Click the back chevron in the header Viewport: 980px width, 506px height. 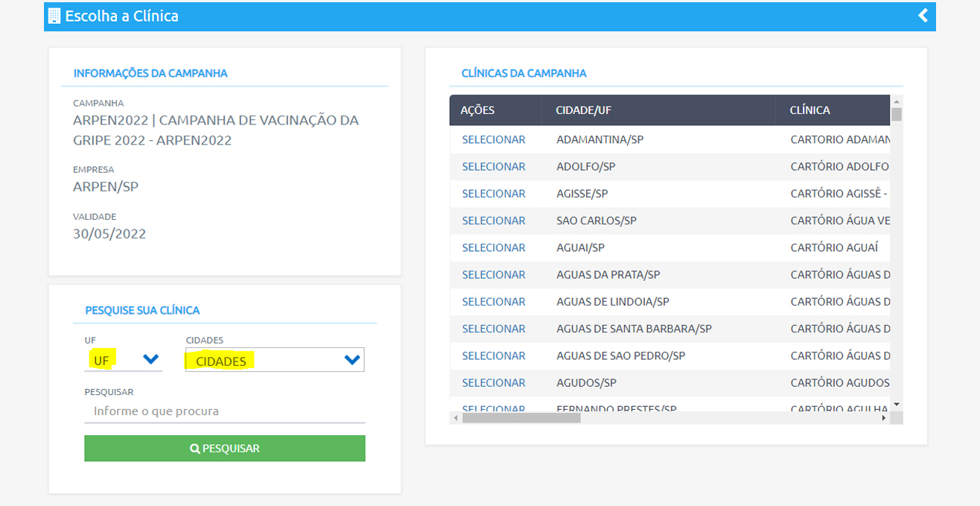923,16
